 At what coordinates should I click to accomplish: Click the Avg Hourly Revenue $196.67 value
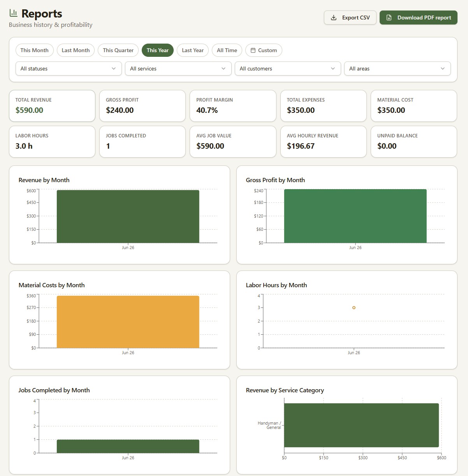point(301,146)
